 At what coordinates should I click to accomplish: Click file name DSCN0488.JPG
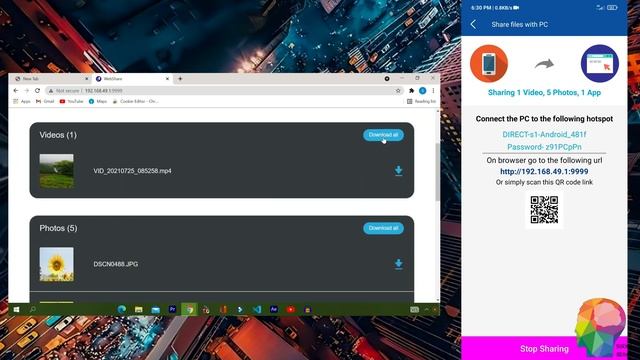pos(116,264)
